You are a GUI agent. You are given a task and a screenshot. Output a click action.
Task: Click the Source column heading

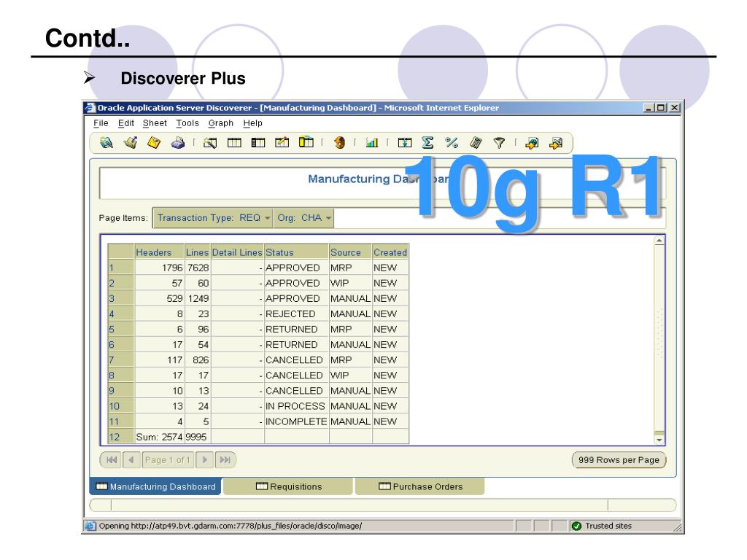(x=351, y=252)
